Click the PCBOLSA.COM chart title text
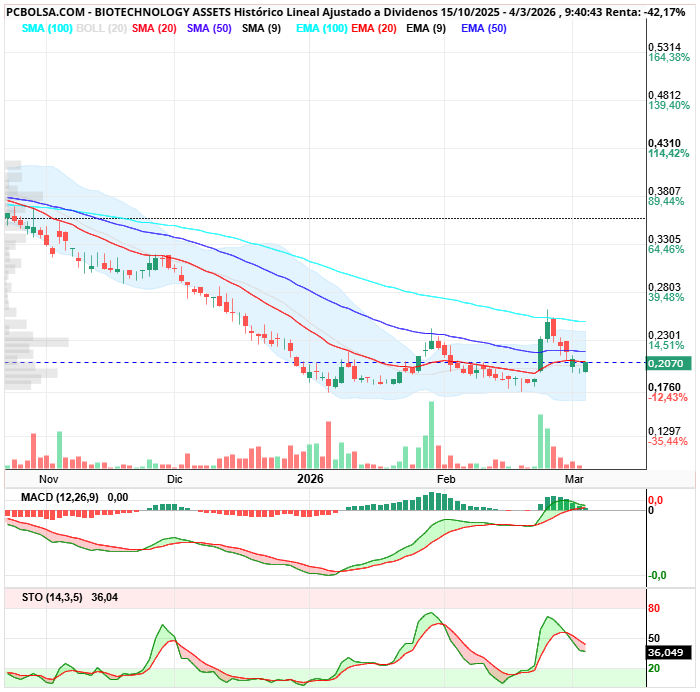Image resolution: width=700 pixels, height=692 pixels. pos(45,12)
